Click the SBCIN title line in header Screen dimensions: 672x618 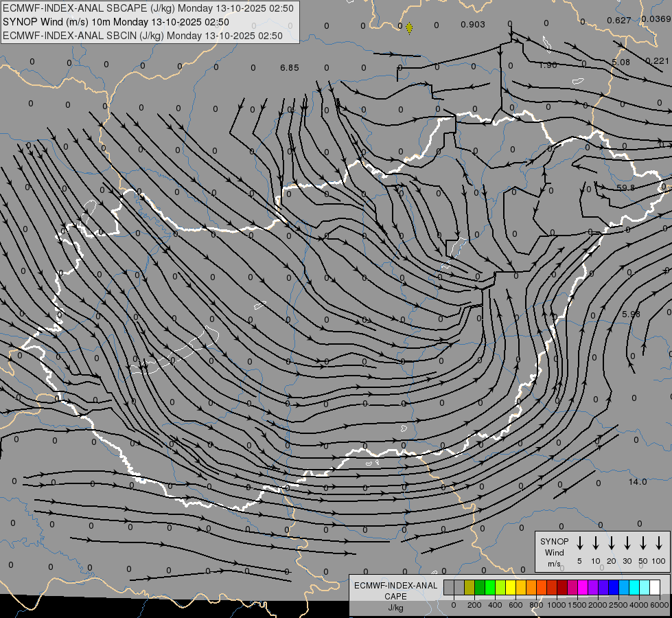pyautogui.click(x=143, y=36)
